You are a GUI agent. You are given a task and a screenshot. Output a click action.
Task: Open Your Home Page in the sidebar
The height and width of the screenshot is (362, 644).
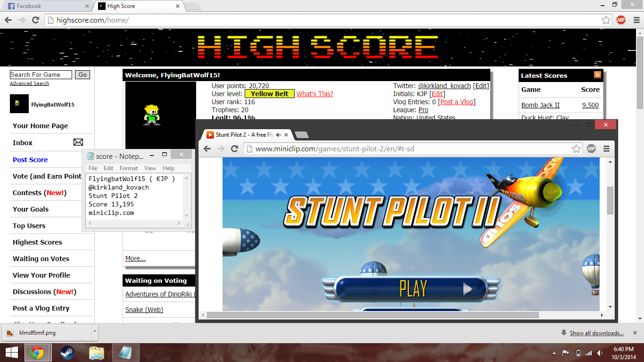point(40,126)
